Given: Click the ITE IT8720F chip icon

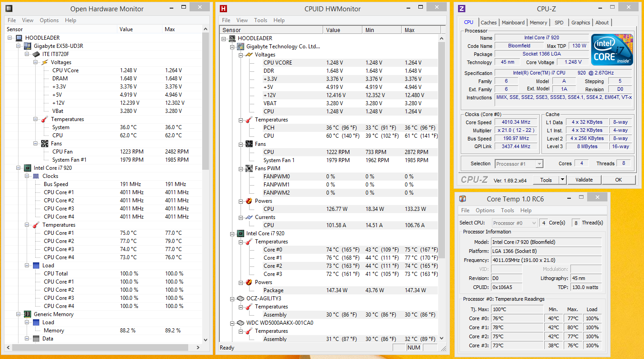Looking at the screenshot, I should pos(36,54).
